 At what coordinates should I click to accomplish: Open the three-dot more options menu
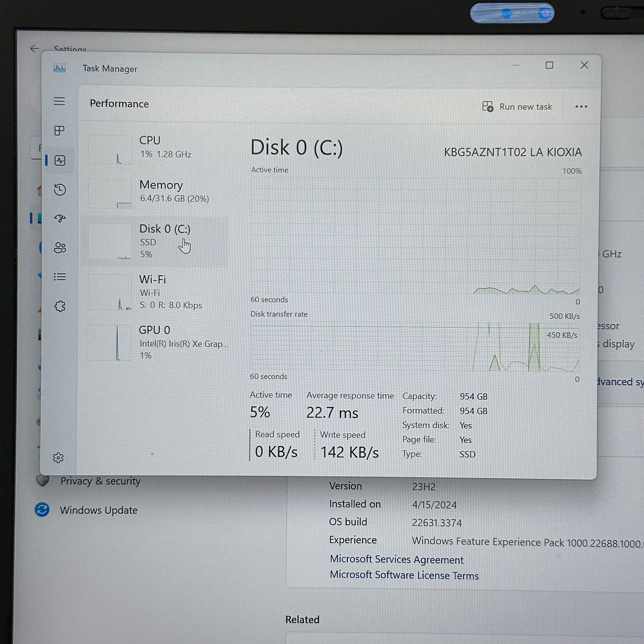point(581,107)
